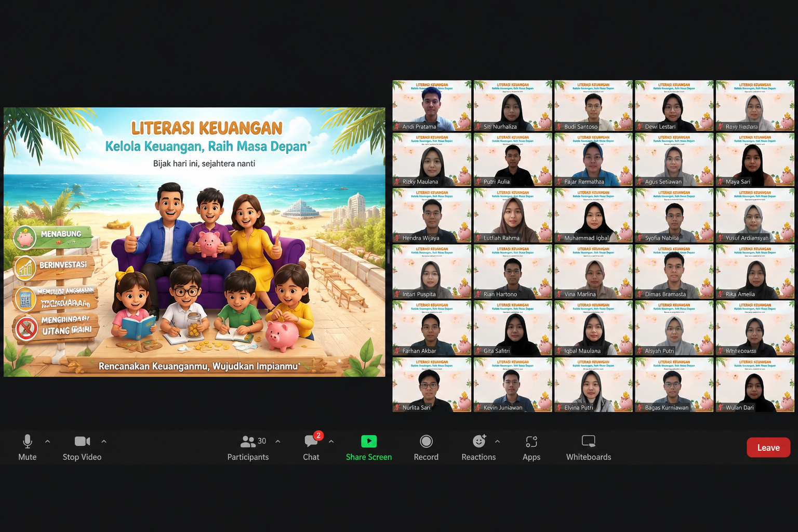Select Wulan Dari's video tile

[x=755, y=385]
